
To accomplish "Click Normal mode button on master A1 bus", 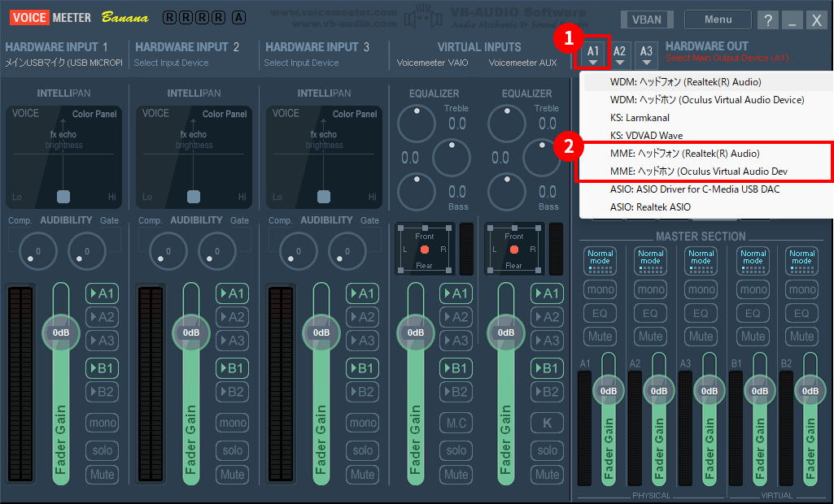I will (x=600, y=260).
